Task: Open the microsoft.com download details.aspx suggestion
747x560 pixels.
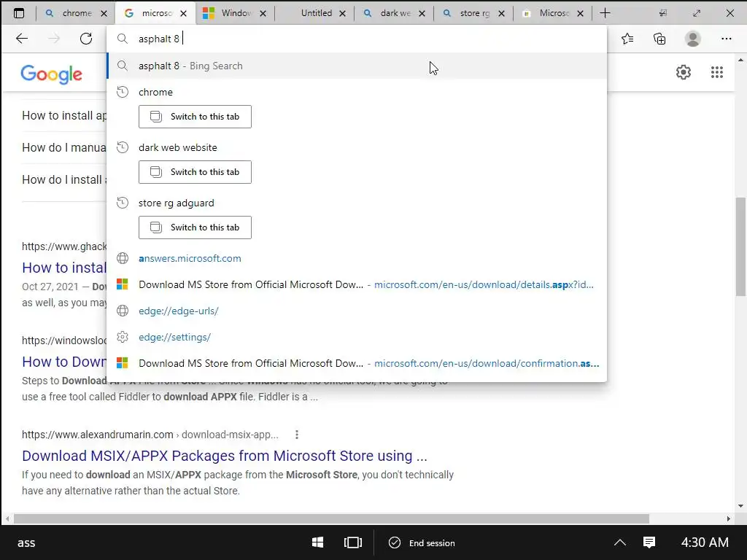Action: tap(357, 284)
